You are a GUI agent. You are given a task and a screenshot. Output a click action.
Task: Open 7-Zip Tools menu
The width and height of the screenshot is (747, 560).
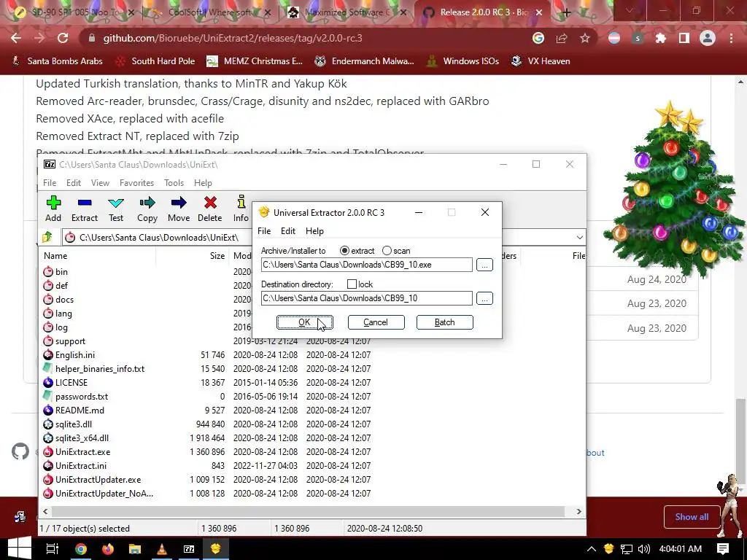click(174, 183)
